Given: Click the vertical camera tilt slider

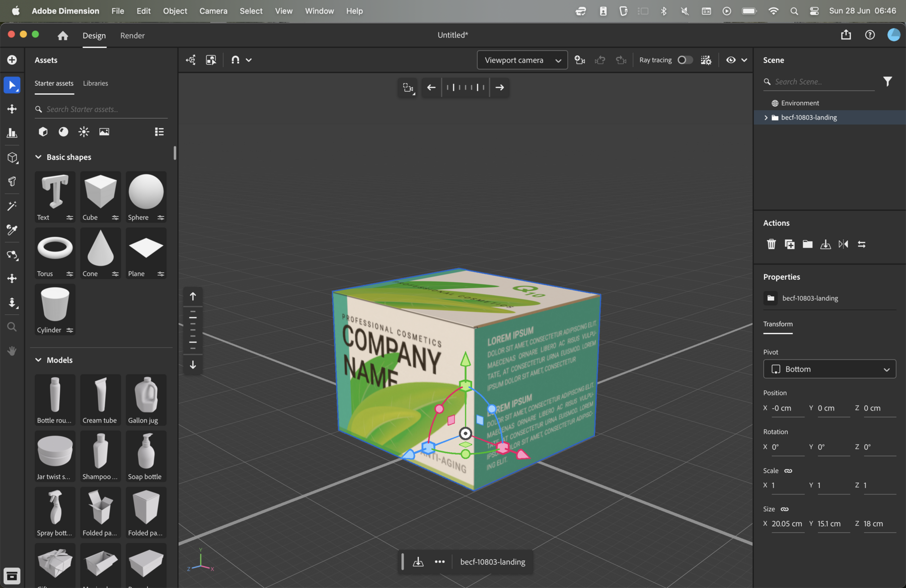Looking at the screenshot, I should (x=193, y=330).
